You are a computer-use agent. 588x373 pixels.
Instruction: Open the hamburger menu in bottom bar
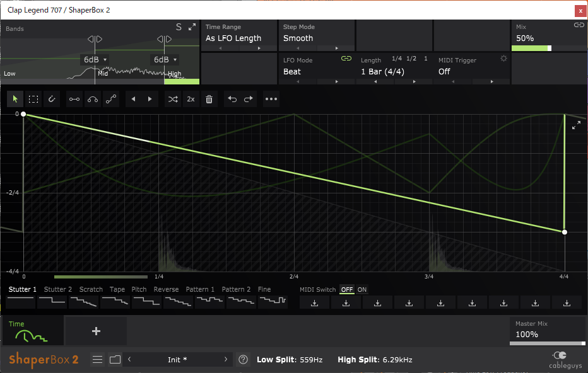(x=98, y=360)
